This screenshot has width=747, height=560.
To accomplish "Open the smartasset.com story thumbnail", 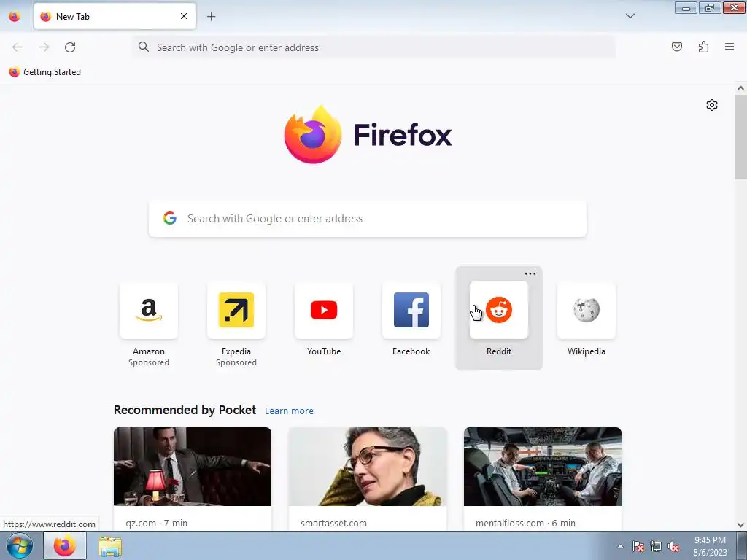I will pos(368,467).
